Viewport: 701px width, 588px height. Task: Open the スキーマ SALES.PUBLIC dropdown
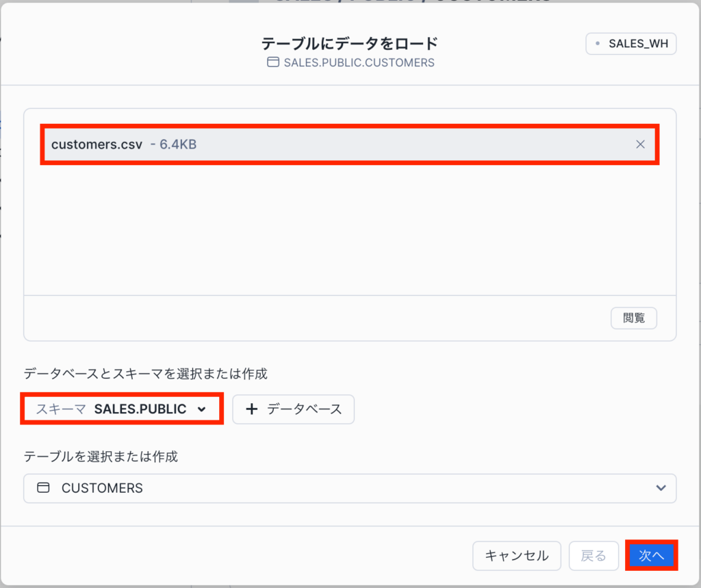tap(121, 409)
